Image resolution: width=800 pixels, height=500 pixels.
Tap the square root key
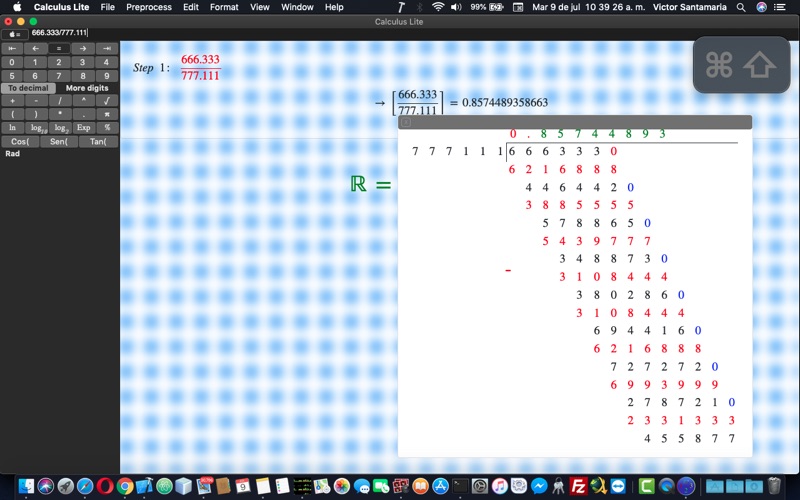pyautogui.click(x=107, y=101)
